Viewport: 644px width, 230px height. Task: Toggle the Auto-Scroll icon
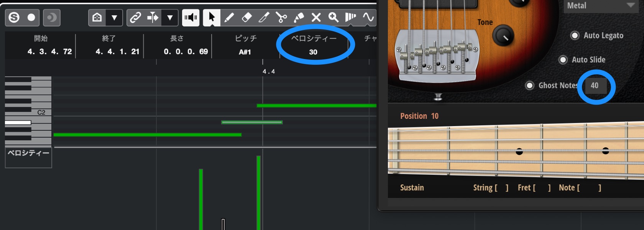pyautogui.click(x=153, y=18)
